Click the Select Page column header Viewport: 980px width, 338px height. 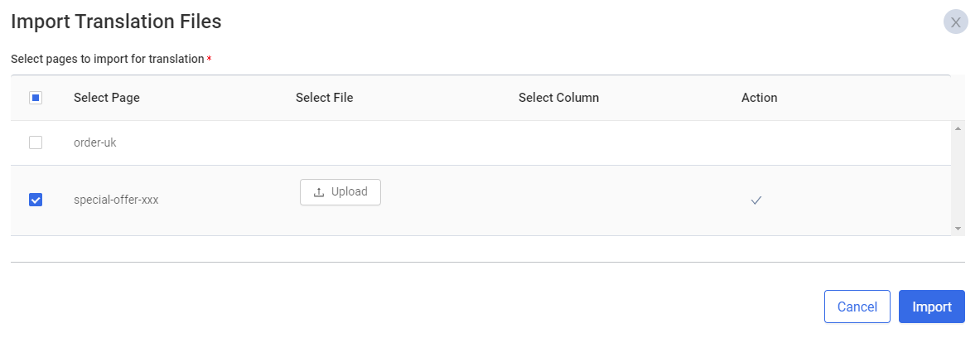[107, 98]
